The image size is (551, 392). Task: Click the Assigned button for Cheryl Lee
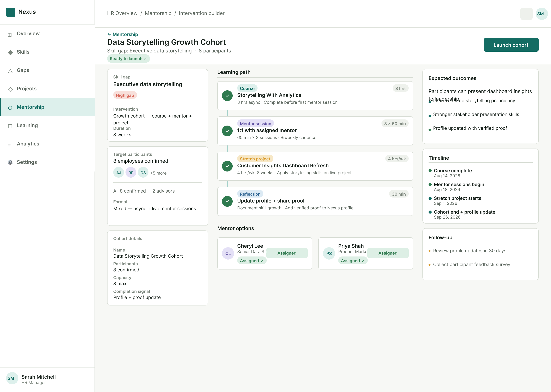(287, 253)
